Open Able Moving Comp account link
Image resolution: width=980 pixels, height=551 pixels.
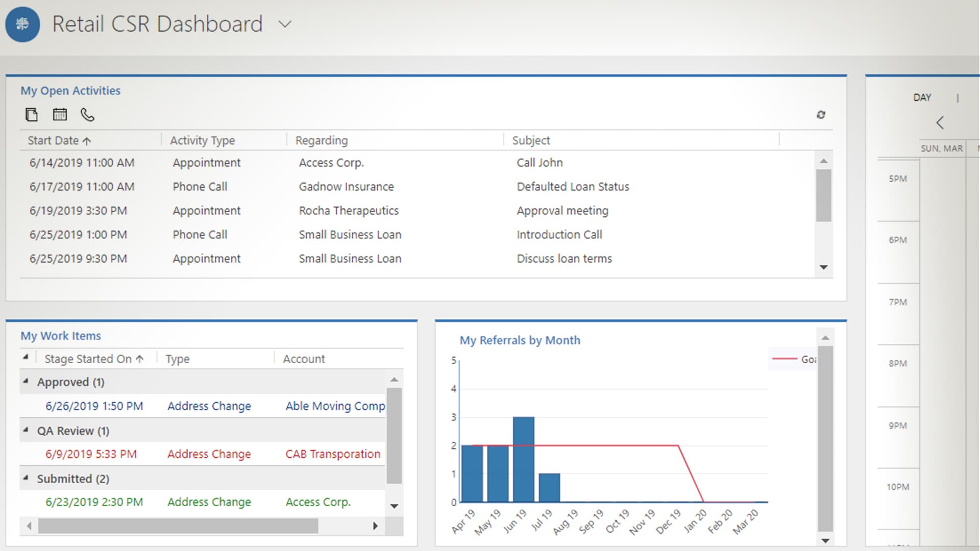(335, 406)
